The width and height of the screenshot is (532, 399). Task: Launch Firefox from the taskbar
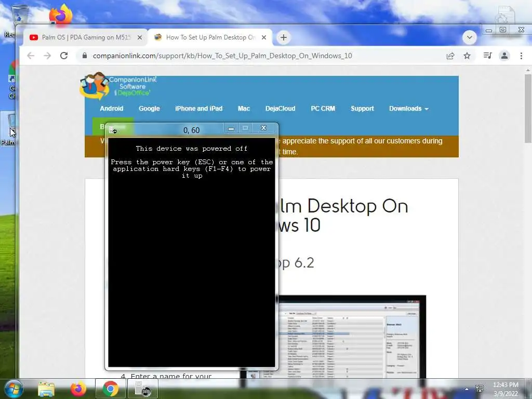78,389
